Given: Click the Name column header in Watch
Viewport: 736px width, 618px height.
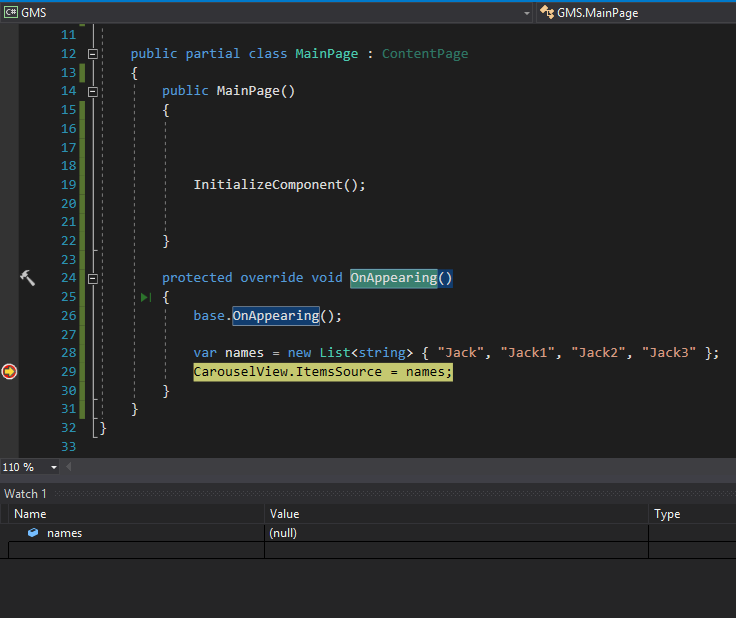Looking at the screenshot, I should point(30,514).
